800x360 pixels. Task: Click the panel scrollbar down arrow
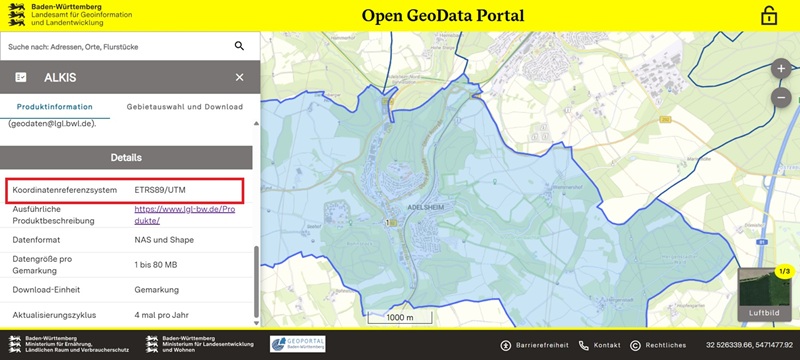[256, 323]
